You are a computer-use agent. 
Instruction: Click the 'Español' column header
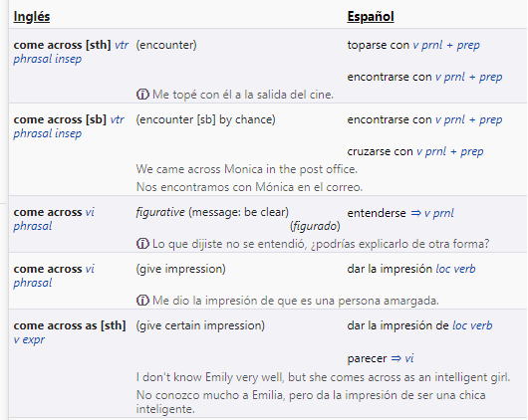coord(371,16)
